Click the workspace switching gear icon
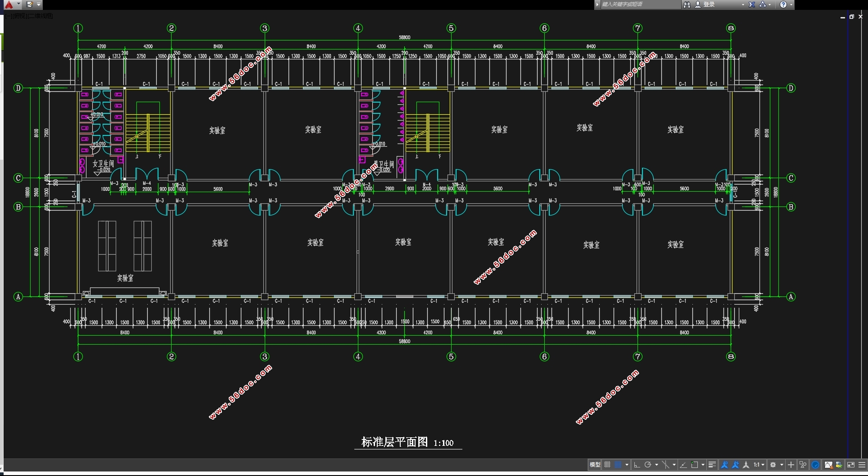The width and height of the screenshot is (868, 476). pos(773,465)
